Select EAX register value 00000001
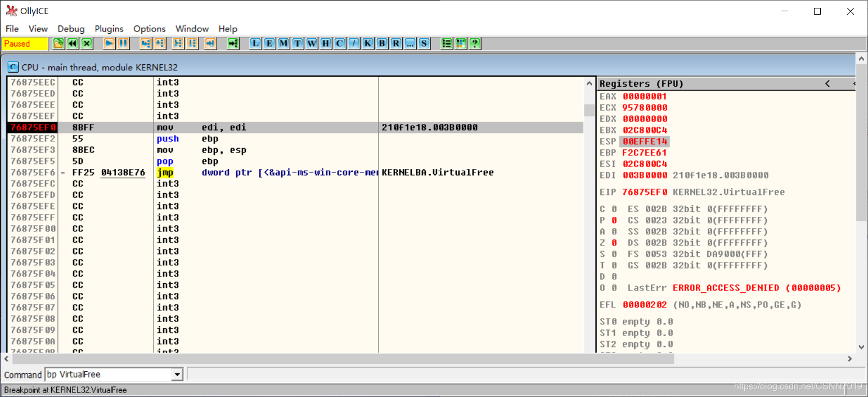This screenshot has height=397, width=868. pyautogui.click(x=645, y=96)
